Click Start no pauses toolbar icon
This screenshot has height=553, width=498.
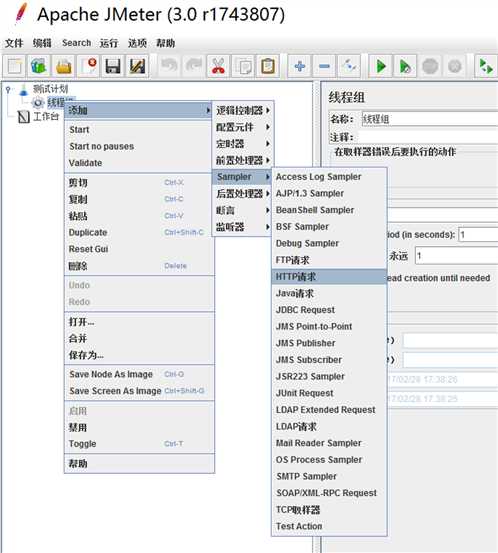[405, 66]
